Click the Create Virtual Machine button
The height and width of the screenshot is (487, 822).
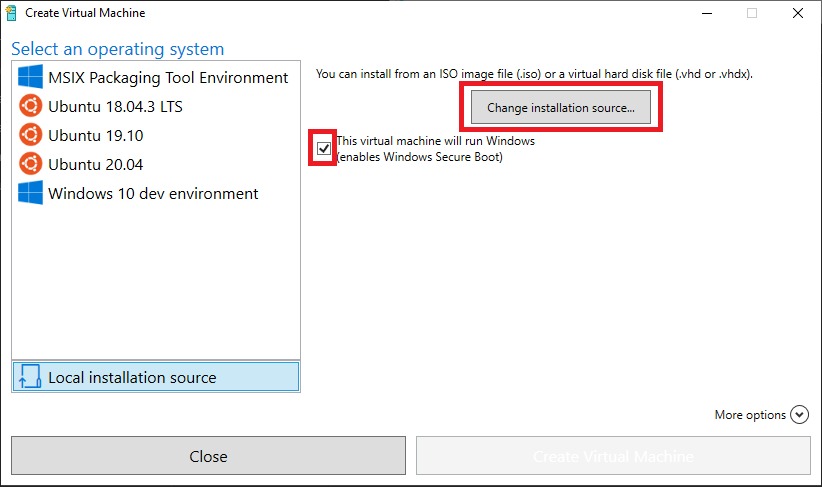click(x=613, y=456)
